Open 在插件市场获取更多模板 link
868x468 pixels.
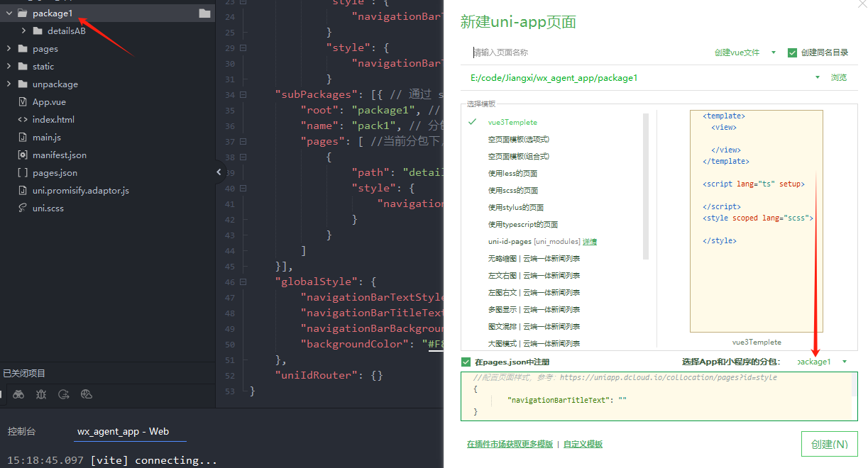coord(510,445)
